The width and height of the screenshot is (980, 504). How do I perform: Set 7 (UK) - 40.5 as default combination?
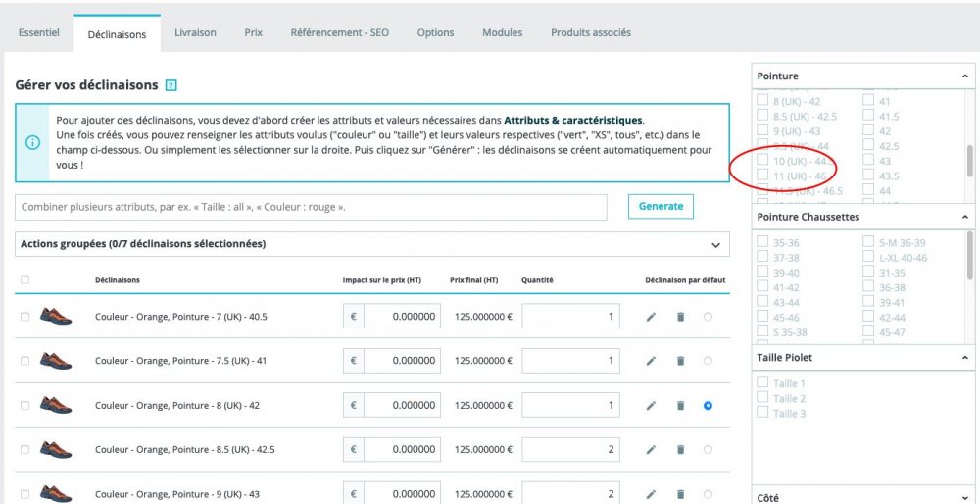point(708,317)
